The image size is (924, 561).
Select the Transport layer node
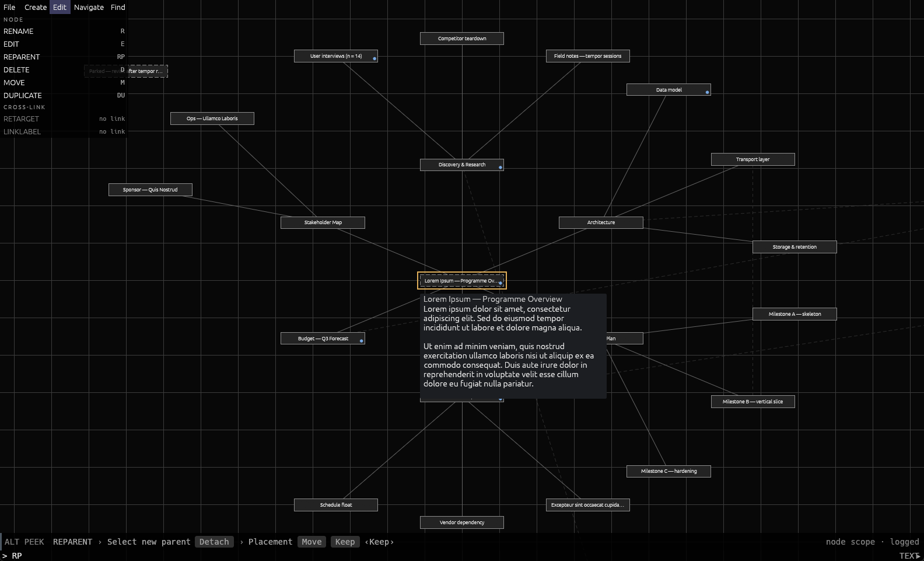pos(753,159)
